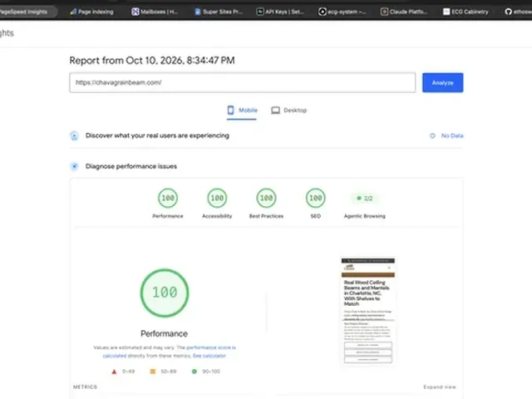Click the Report from Oct 10, 2026 heading
The width and height of the screenshot is (532, 399).
pyautogui.click(x=152, y=61)
